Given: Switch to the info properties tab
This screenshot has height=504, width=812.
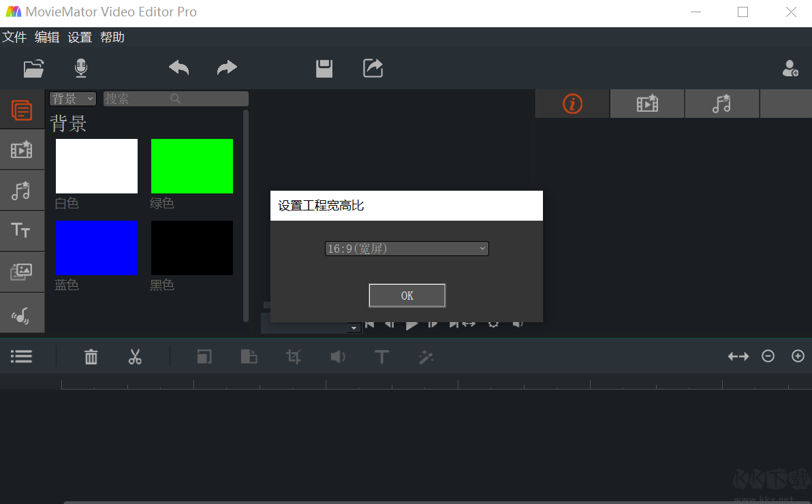Looking at the screenshot, I should [x=572, y=104].
